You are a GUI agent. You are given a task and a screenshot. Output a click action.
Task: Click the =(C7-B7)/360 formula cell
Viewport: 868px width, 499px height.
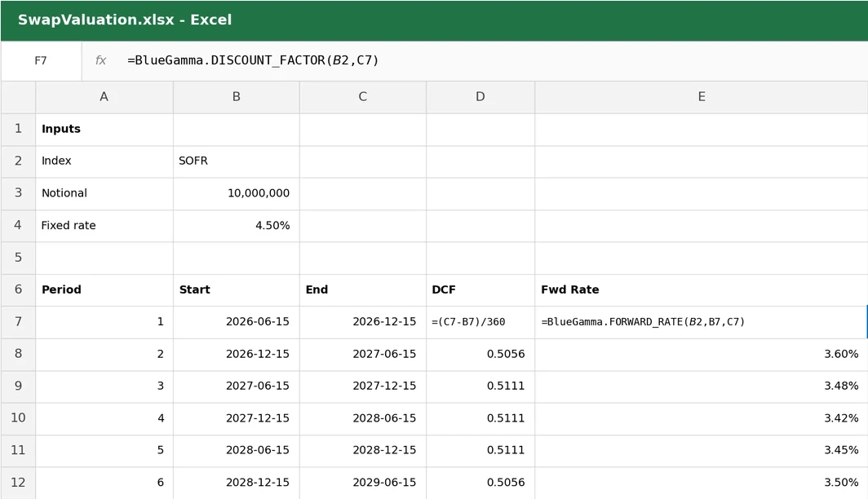[x=480, y=322]
